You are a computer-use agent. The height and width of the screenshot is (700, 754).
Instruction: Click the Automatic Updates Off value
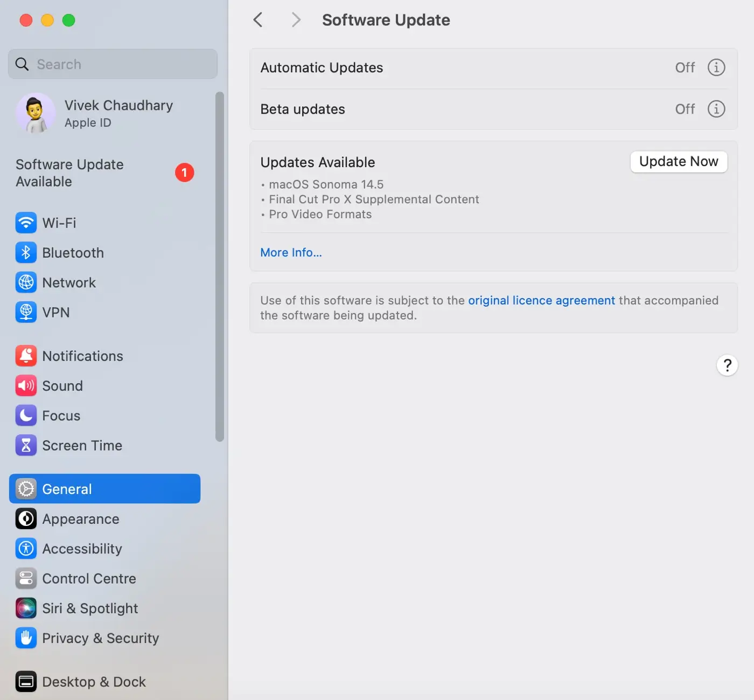click(685, 67)
